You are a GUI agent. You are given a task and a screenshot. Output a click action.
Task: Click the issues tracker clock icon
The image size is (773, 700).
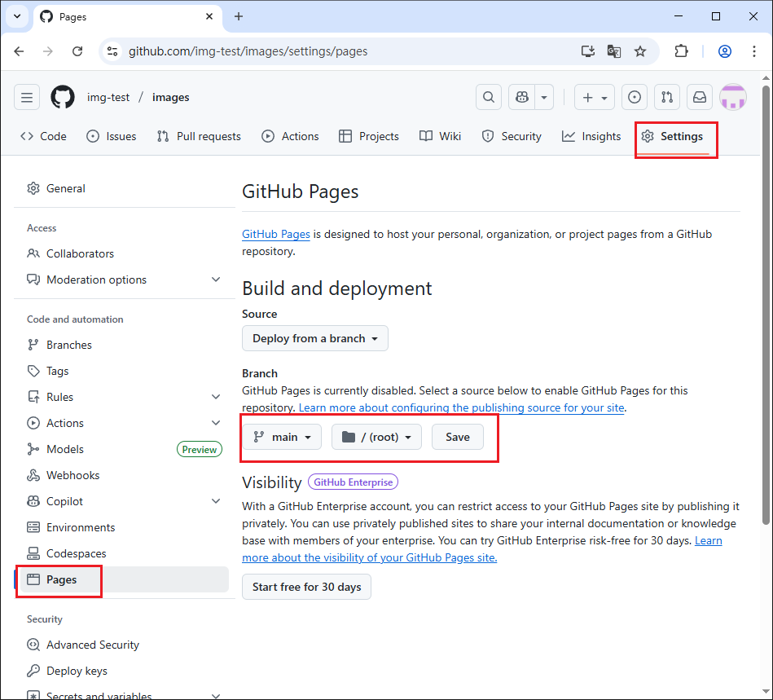[x=635, y=96]
